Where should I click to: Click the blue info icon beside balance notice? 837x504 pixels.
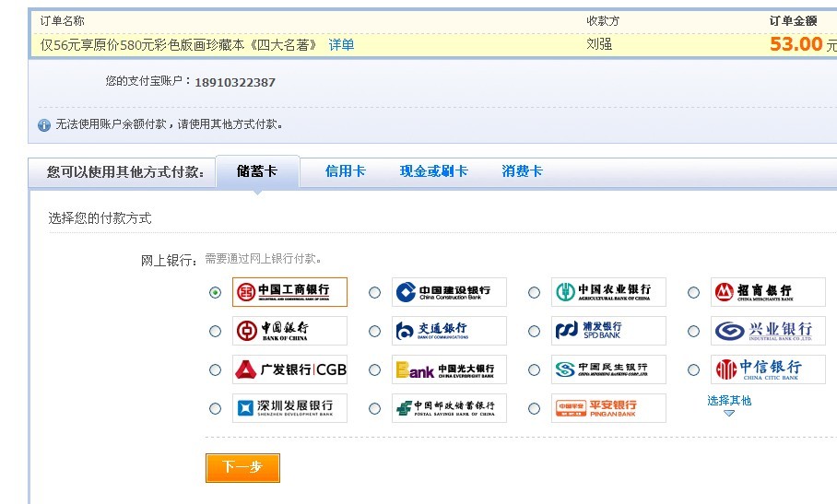pyautogui.click(x=43, y=124)
